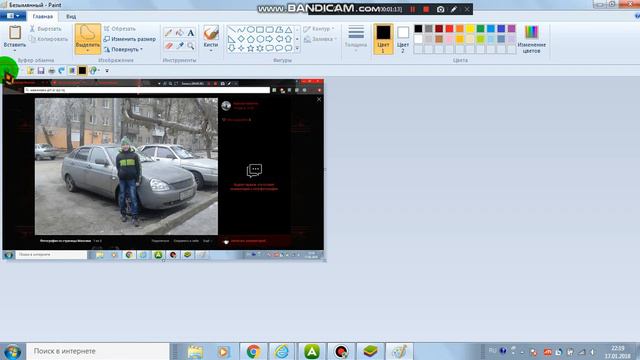Take a Bandicam screenshot with camera icon
Screen dimensions: 640x360
tap(440, 9)
